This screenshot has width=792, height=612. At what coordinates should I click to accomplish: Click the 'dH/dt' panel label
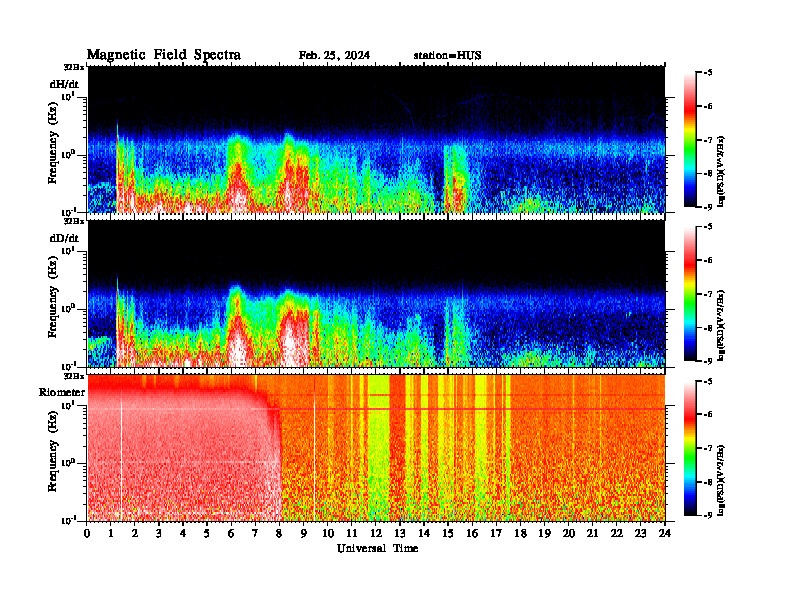(x=64, y=84)
